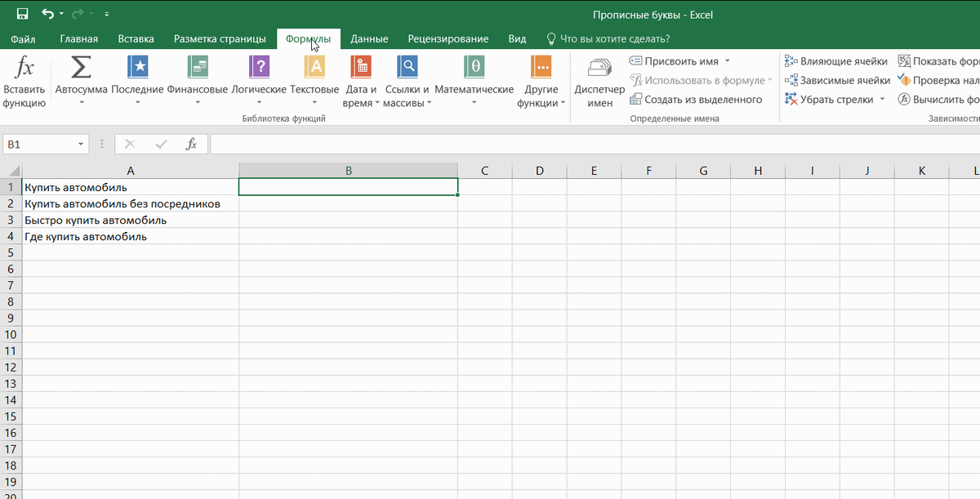Select row 1 header
Image resolution: width=980 pixels, height=499 pixels.
coord(11,187)
